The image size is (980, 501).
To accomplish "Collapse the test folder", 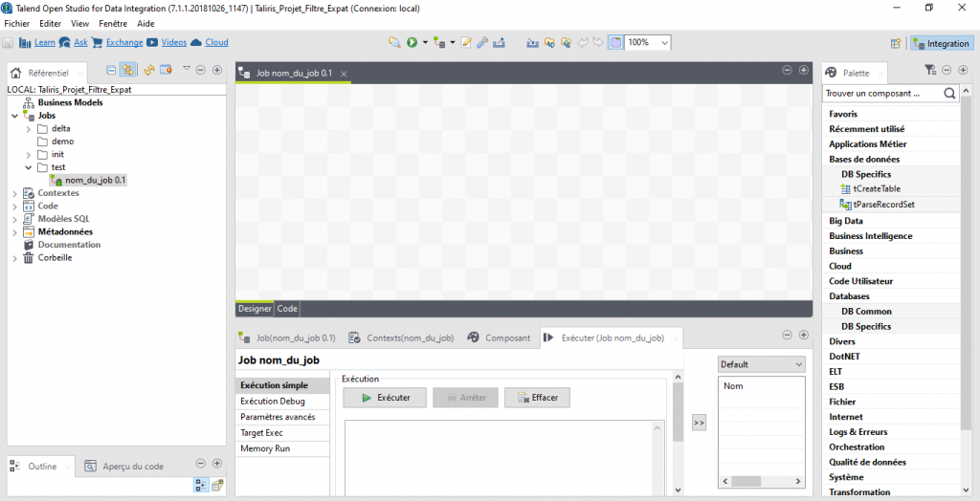I will (x=29, y=167).
